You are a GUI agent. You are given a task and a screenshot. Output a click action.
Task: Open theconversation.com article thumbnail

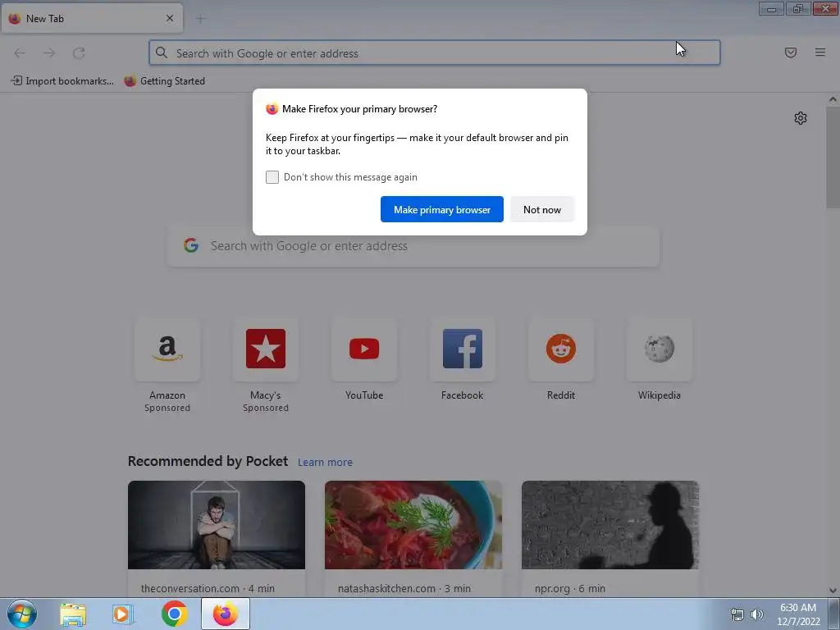217,525
